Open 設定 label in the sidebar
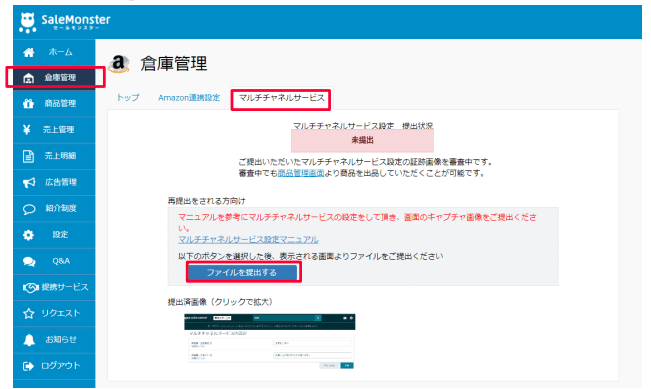 click(x=60, y=235)
